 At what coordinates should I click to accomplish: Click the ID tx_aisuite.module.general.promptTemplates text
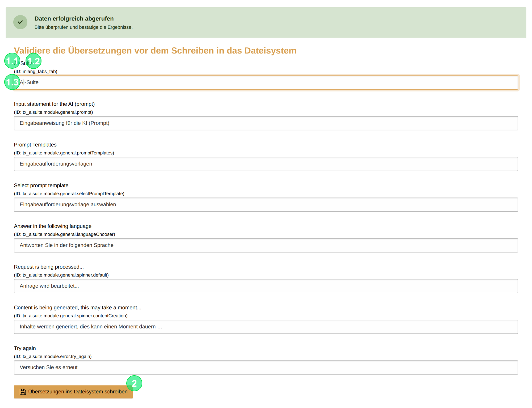point(64,153)
